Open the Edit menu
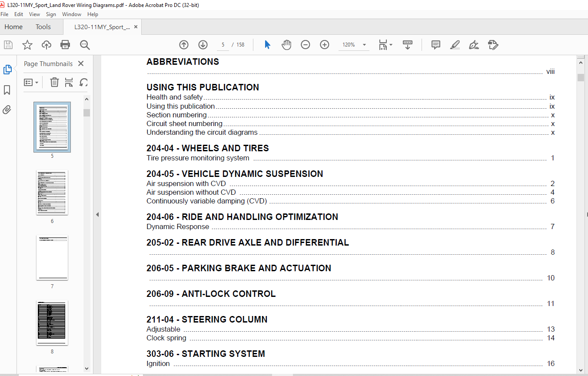The width and height of the screenshot is (588, 376). click(x=19, y=14)
